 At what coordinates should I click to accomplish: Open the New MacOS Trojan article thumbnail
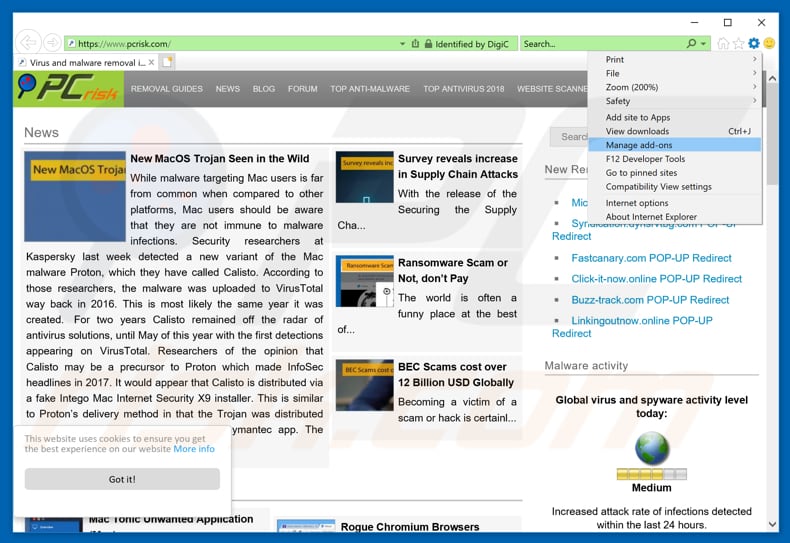click(75, 196)
